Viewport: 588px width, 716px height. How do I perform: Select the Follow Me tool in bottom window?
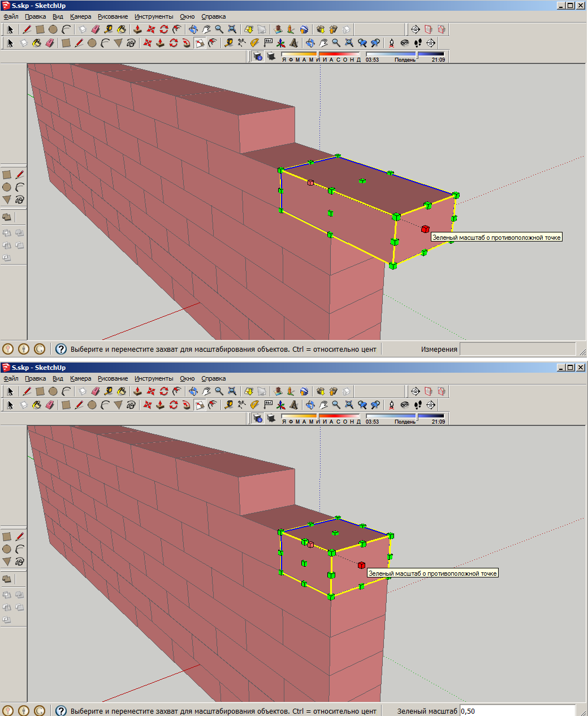(x=187, y=405)
